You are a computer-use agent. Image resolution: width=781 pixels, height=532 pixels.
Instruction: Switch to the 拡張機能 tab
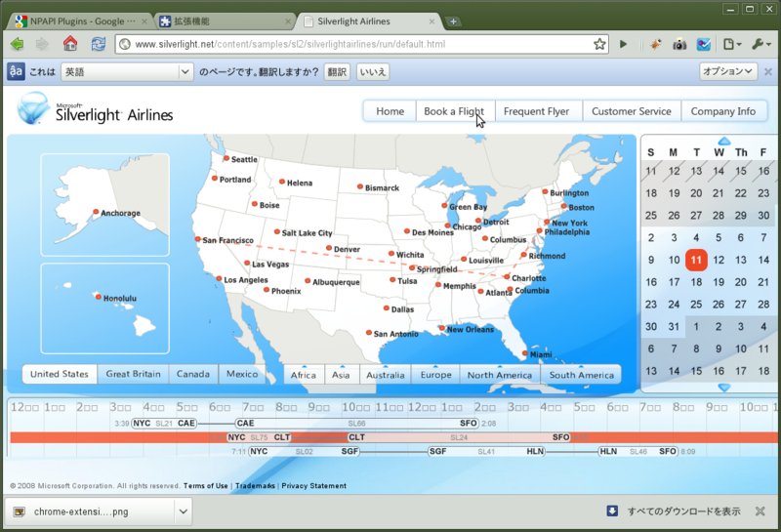tap(225, 20)
